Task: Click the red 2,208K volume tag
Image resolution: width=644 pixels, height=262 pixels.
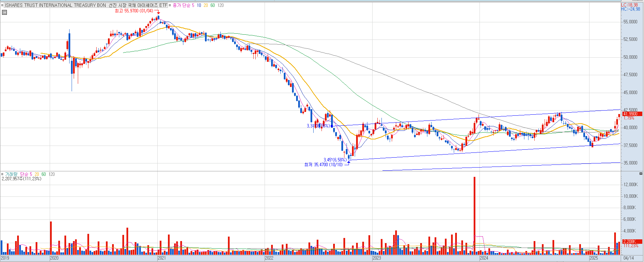Action: [x=632, y=241]
